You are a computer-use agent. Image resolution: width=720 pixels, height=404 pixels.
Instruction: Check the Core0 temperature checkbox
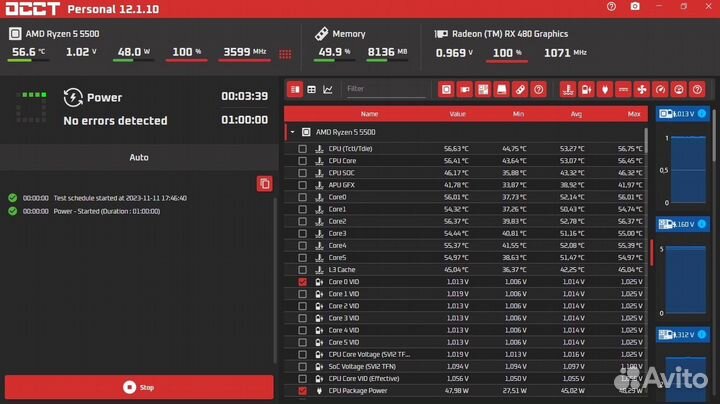point(302,197)
